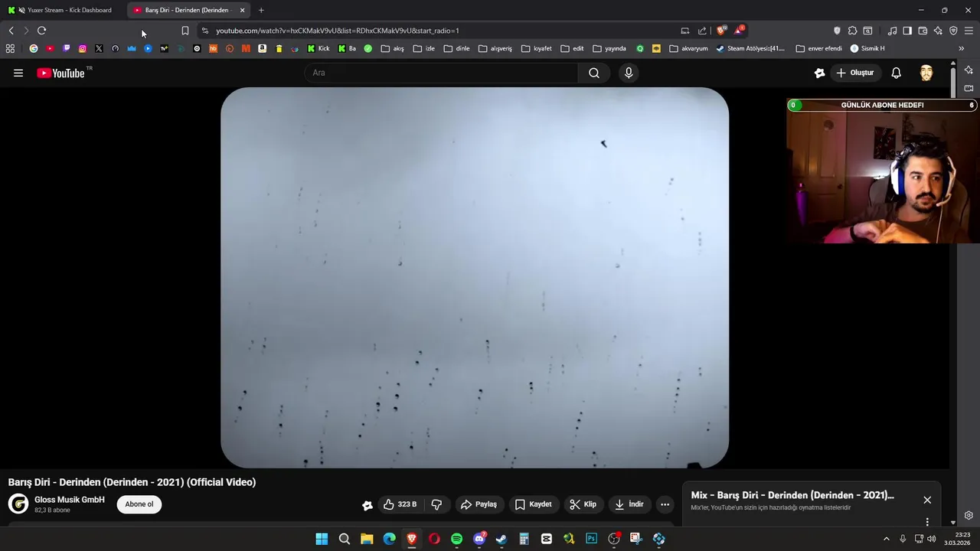This screenshot has width=980, height=551.
Task: Open Spotify from the taskbar
Action: pyautogui.click(x=456, y=539)
